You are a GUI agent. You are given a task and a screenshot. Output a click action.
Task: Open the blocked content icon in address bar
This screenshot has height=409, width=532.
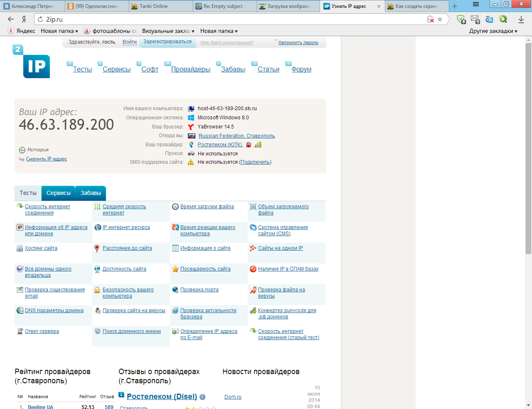tap(431, 19)
